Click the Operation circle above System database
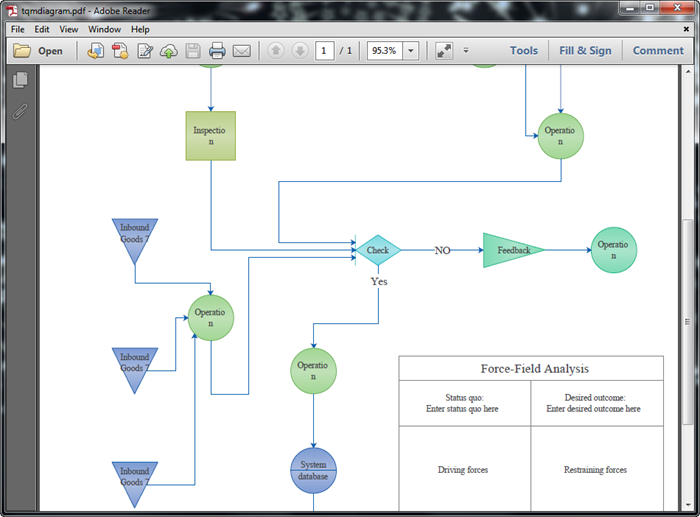Viewport: 700px width, 517px height. (x=313, y=371)
